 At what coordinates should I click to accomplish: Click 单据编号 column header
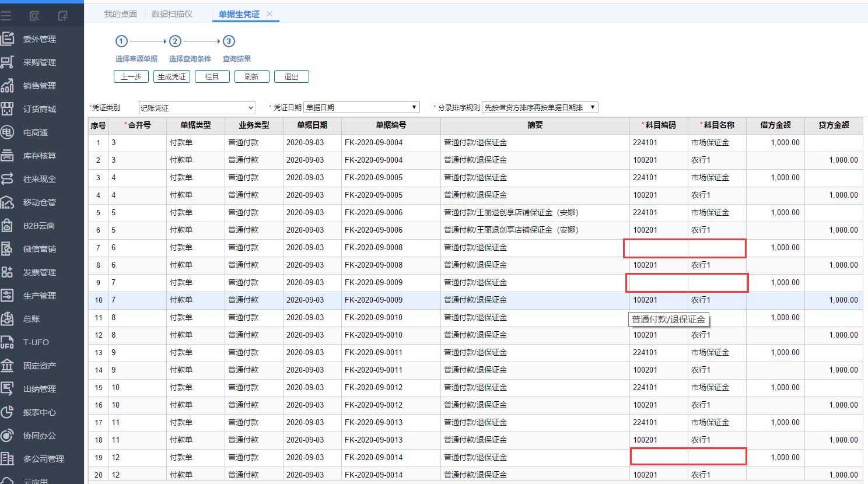391,125
